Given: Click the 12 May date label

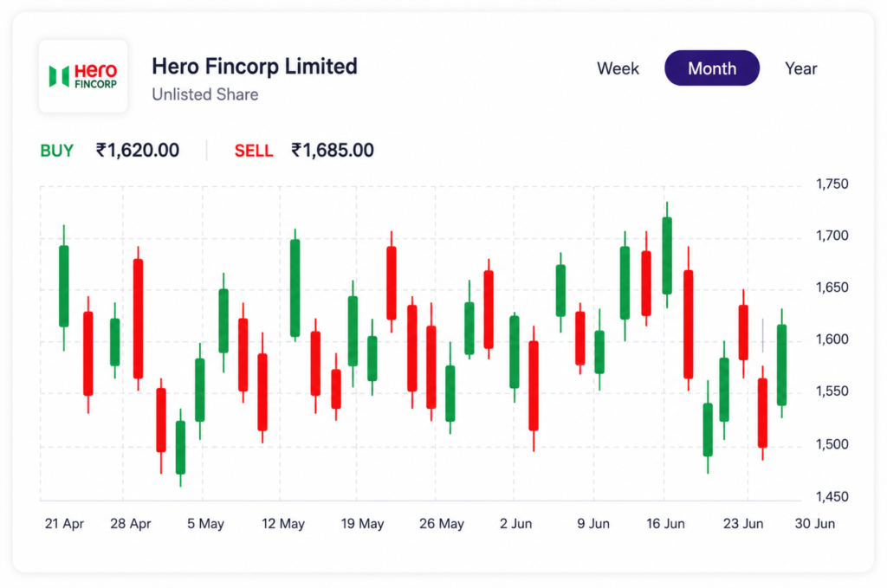Looking at the screenshot, I should click(x=283, y=524).
